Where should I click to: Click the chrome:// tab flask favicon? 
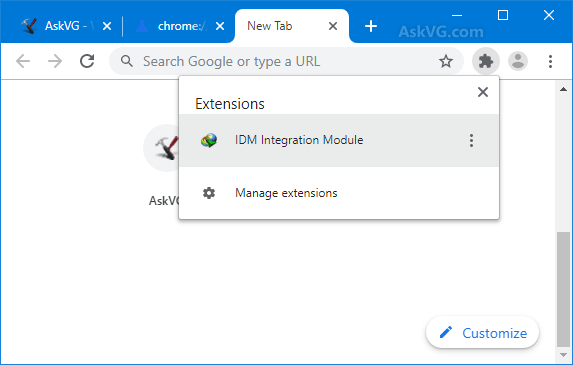pyautogui.click(x=142, y=26)
